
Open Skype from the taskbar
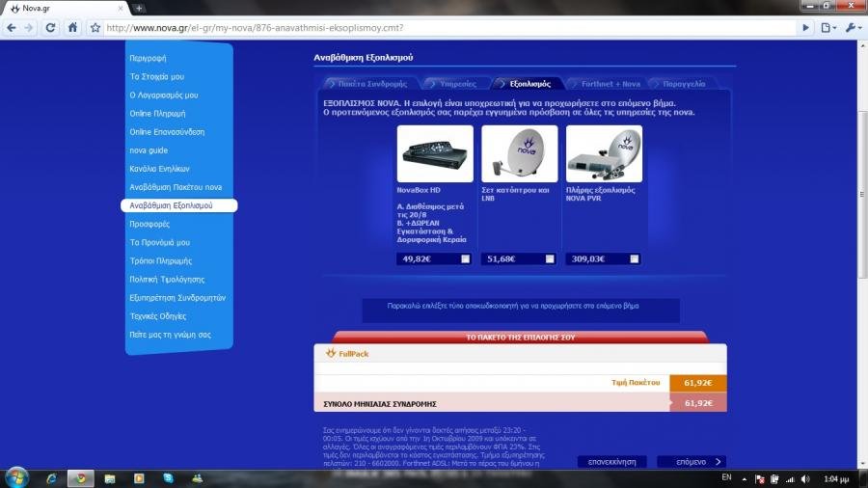point(168,478)
